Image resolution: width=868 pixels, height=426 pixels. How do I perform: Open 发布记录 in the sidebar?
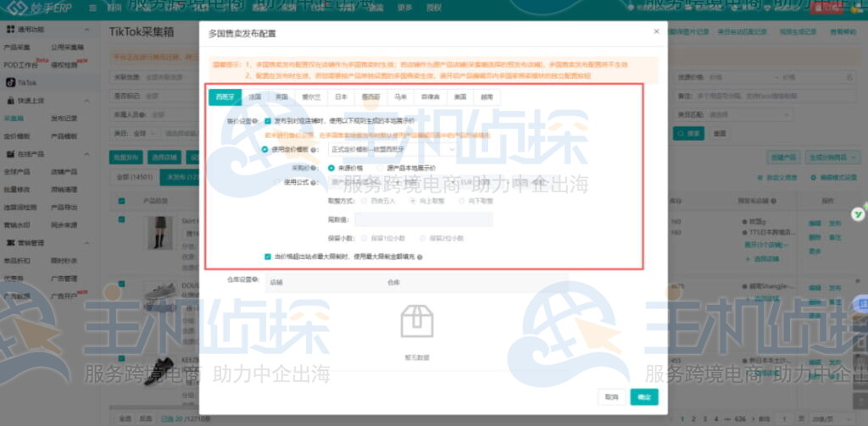point(64,119)
